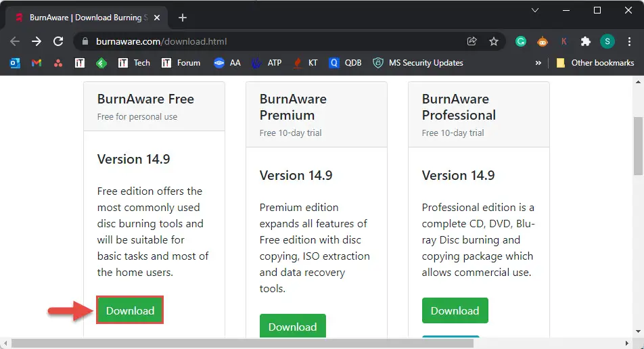644x349 pixels.
Task: Click the horizontal scrollbar right arrow
Action: coord(626,343)
